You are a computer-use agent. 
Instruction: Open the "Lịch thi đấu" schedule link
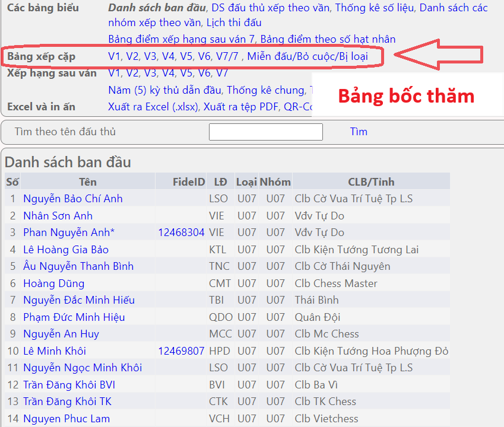[234, 23]
